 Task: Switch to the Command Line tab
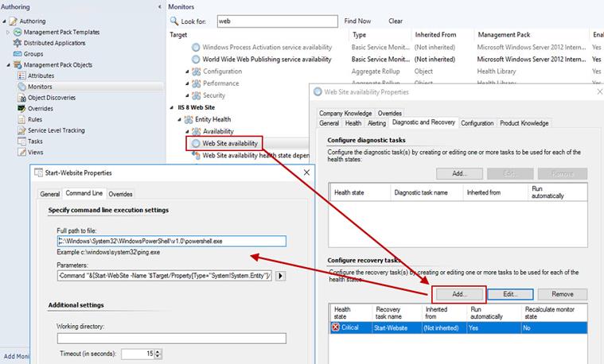[84, 193]
